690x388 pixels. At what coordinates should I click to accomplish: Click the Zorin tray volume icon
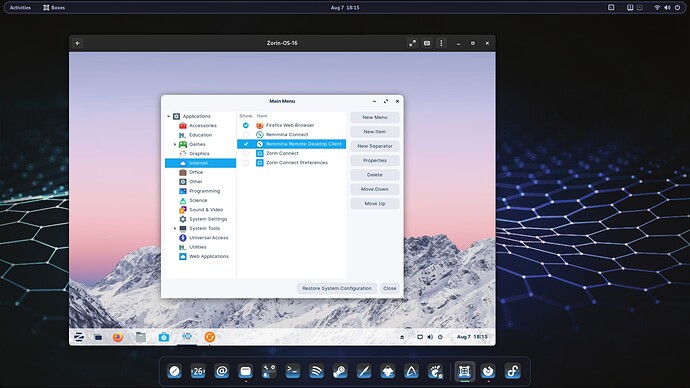(430, 337)
